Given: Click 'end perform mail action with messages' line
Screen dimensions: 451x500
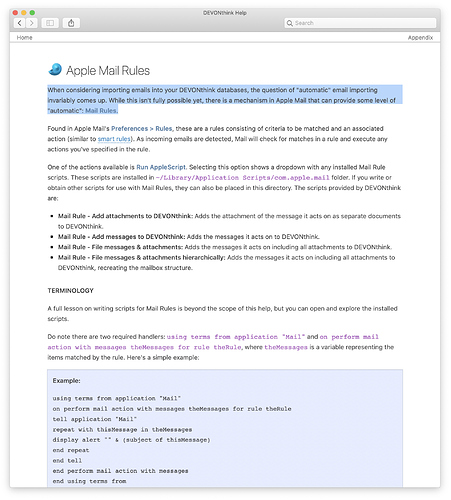Looking at the screenshot, I should pyautogui.click(x=120, y=471).
